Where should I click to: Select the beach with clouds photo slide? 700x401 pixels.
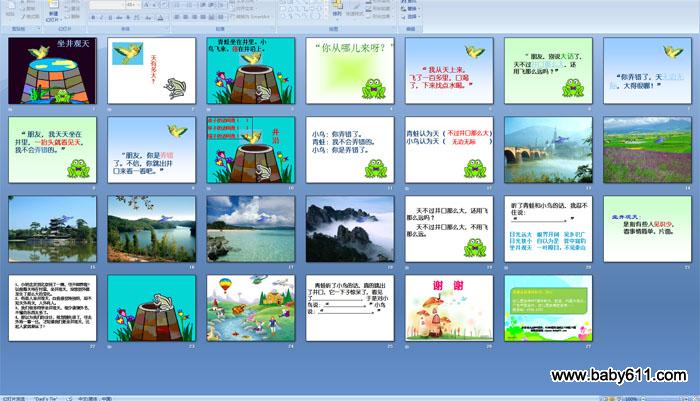(250, 229)
